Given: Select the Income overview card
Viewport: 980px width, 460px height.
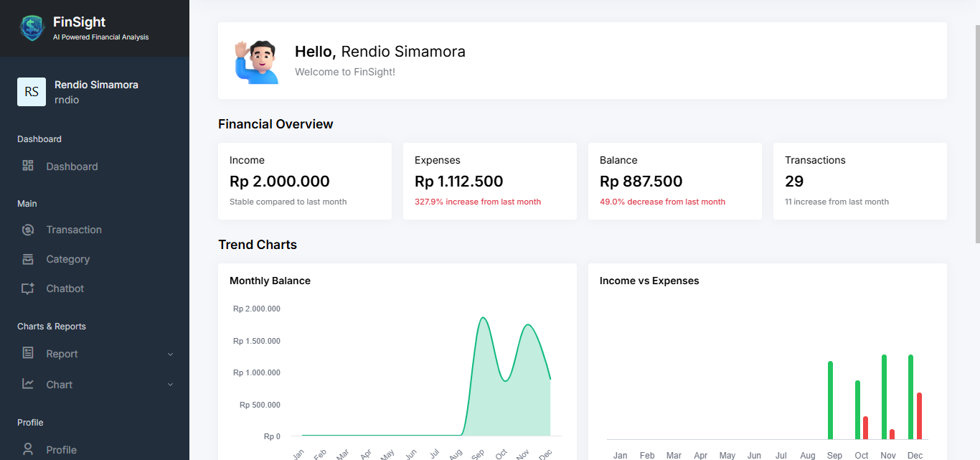Looking at the screenshot, I should click(x=304, y=180).
